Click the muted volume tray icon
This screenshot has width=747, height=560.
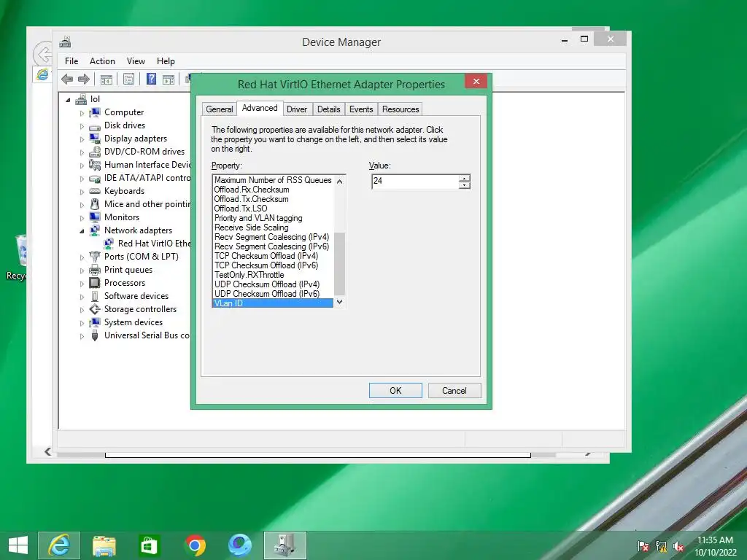point(678,546)
